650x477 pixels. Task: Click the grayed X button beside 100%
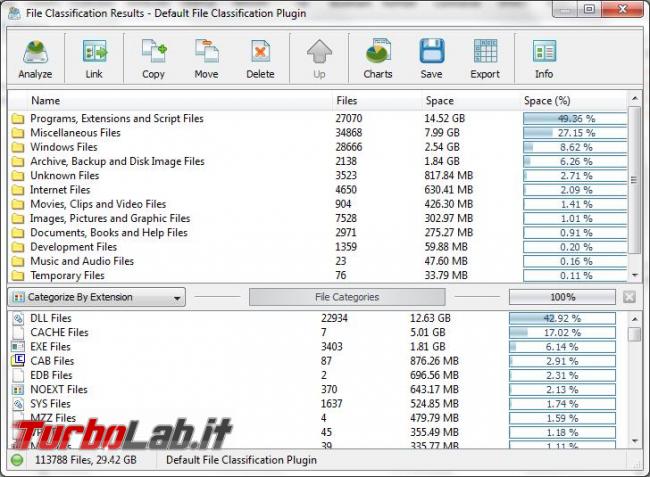[629, 297]
